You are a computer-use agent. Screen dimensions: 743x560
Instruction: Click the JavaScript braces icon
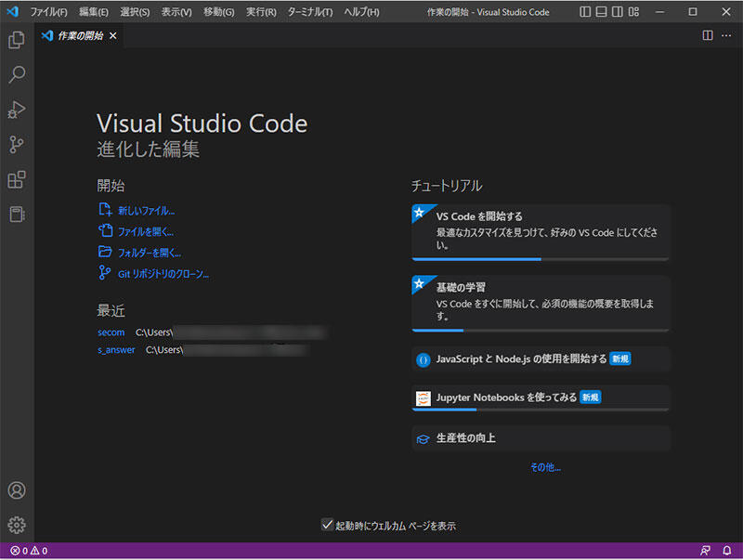pyautogui.click(x=424, y=360)
